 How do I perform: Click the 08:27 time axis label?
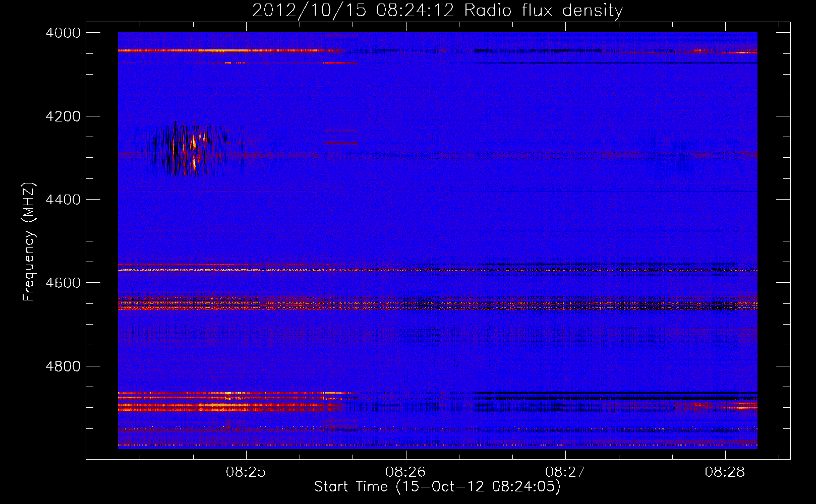[565, 472]
